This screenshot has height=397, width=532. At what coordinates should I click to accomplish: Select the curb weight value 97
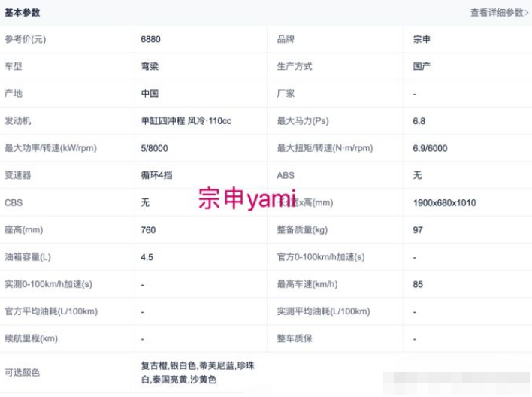click(418, 230)
